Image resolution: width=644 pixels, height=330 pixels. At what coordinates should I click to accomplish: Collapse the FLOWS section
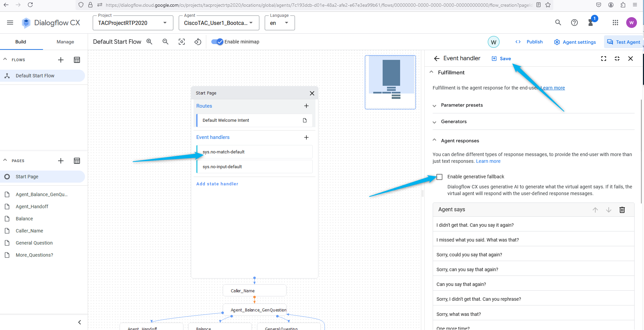pyautogui.click(x=5, y=60)
